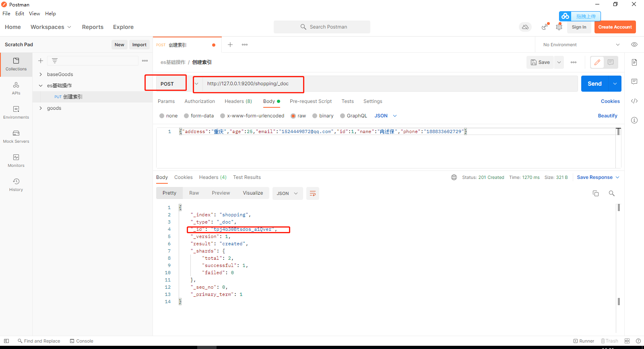
Task: Click the Import button
Action: click(x=139, y=45)
